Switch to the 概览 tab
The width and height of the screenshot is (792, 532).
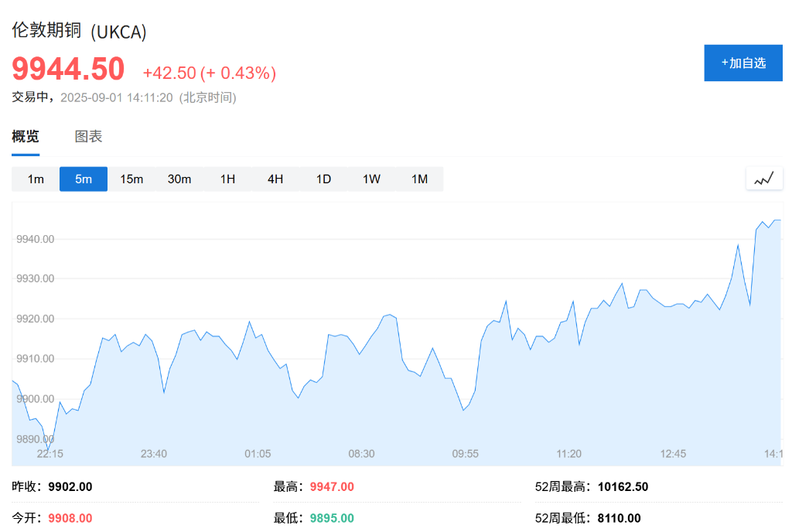click(26, 135)
